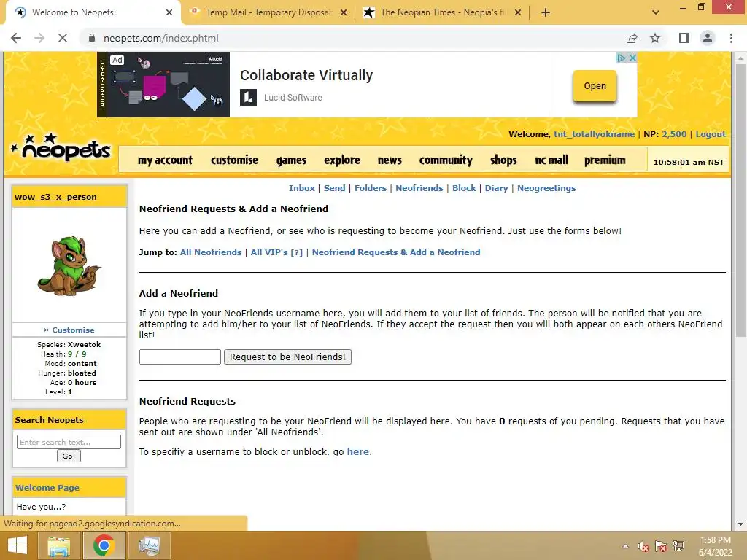Click the Open button in the ad
This screenshot has height=560, width=747.
pos(595,86)
